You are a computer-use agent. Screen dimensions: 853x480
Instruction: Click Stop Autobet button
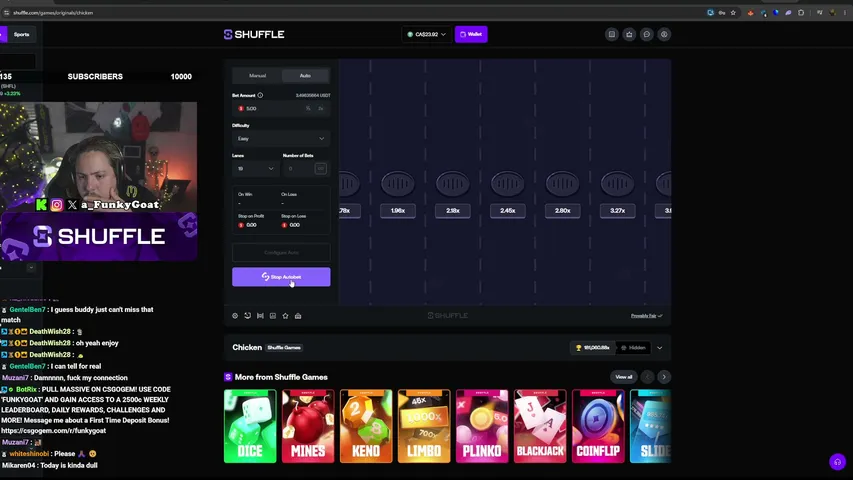[281, 277]
